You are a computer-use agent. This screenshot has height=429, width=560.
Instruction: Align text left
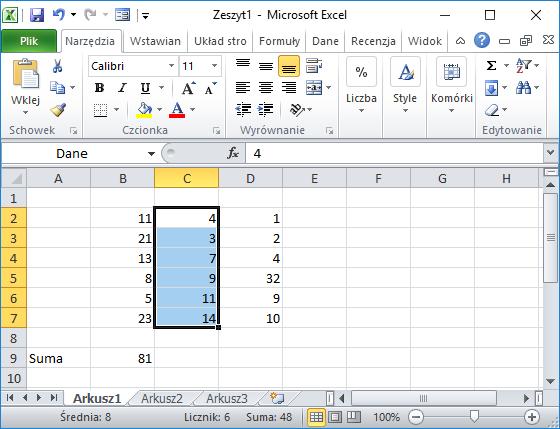point(243,88)
